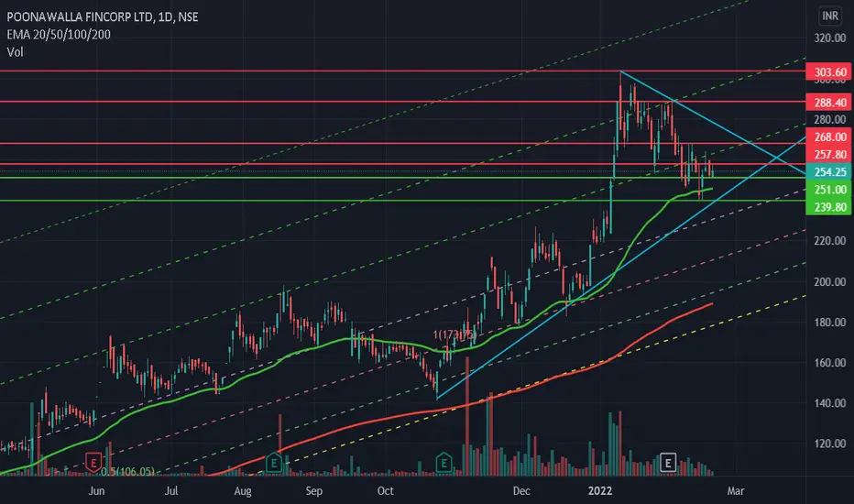
Task: Click the 120.00 price scale value
Action: (830, 444)
